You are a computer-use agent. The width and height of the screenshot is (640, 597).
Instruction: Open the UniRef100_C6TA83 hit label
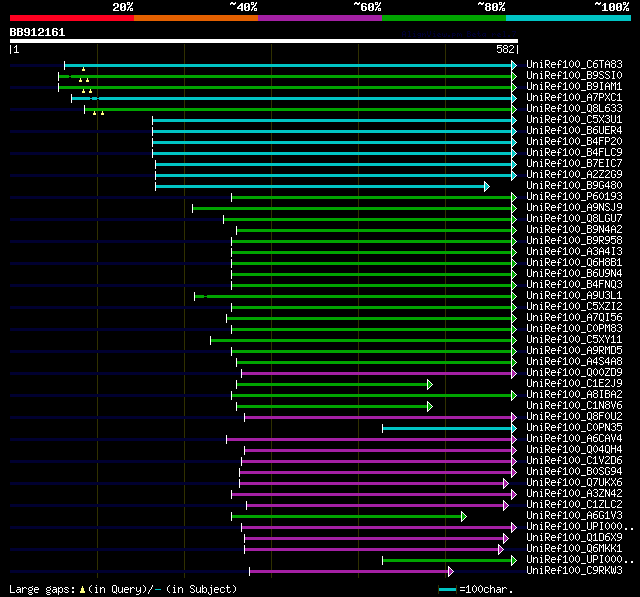[574, 64]
